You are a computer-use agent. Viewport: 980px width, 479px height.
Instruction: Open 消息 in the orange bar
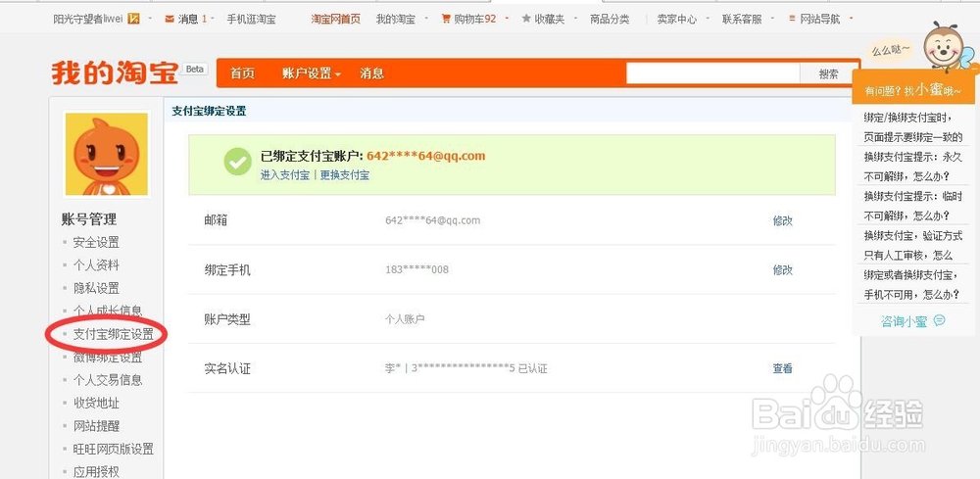371,73
